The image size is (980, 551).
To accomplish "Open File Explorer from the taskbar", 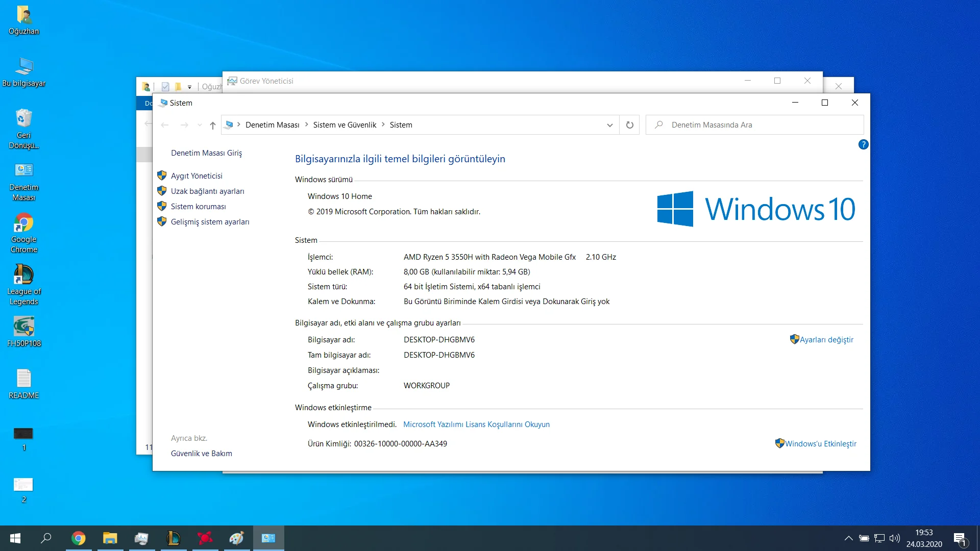I will click(x=110, y=538).
